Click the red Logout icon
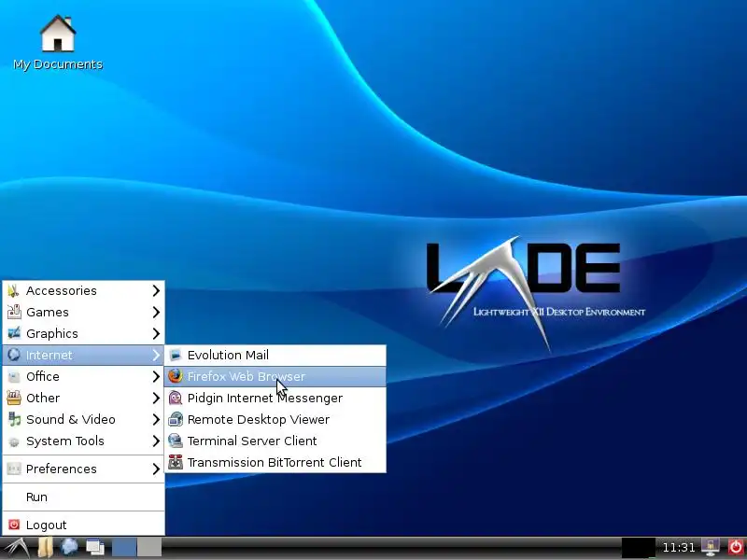This screenshot has width=747, height=560. 14,525
